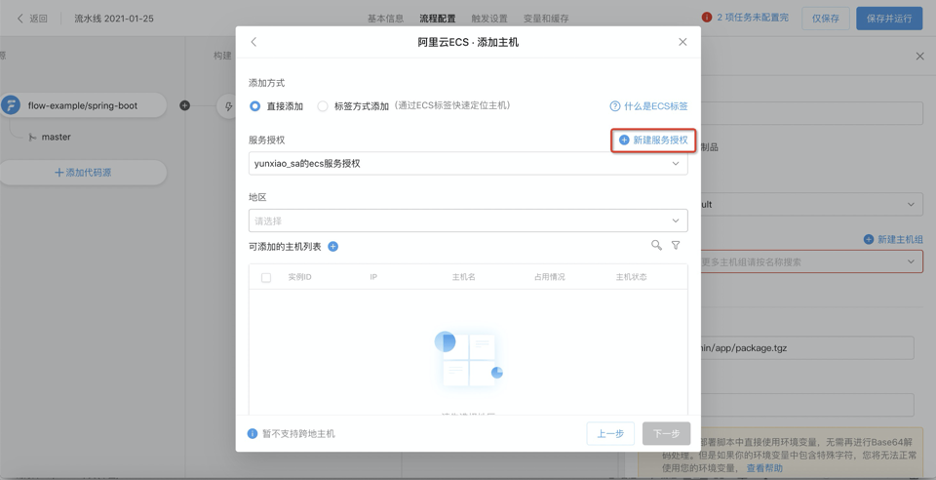Image resolution: width=936 pixels, height=480 pixels.
Task: Click the 实例ID column header
Action: 300,277
